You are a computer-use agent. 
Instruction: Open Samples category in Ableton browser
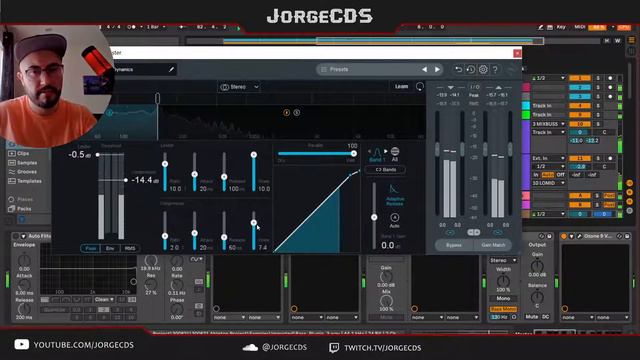click(x=27, y=162)
